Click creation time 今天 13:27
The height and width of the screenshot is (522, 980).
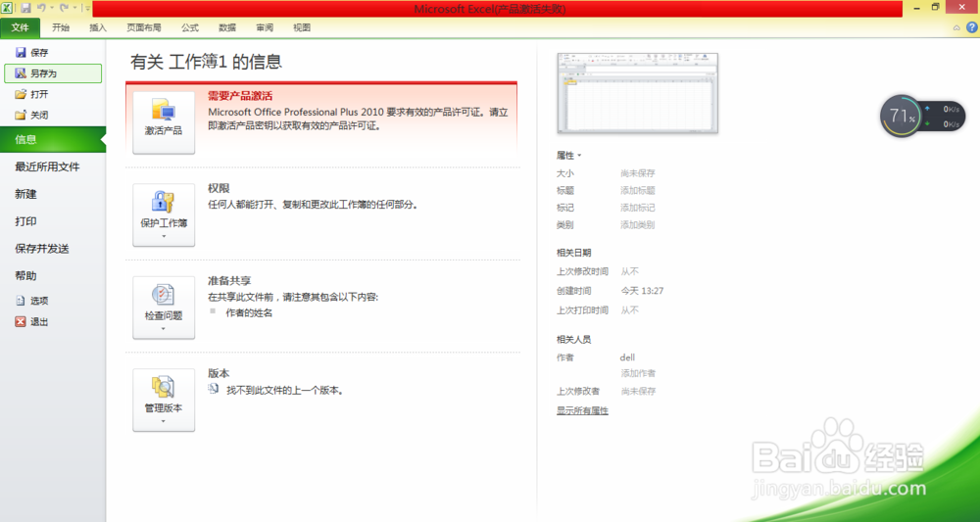coord(642,290)
